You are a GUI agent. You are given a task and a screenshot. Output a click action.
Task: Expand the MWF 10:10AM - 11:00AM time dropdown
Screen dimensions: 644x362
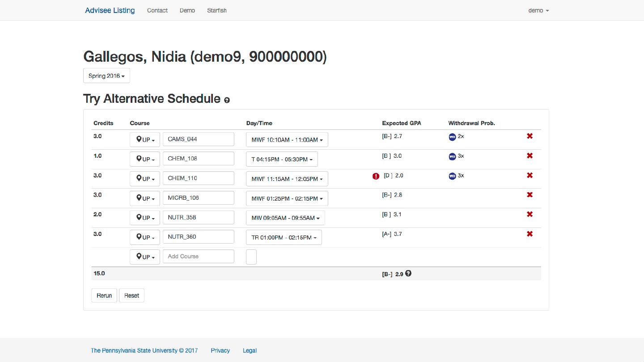(287, 140)
